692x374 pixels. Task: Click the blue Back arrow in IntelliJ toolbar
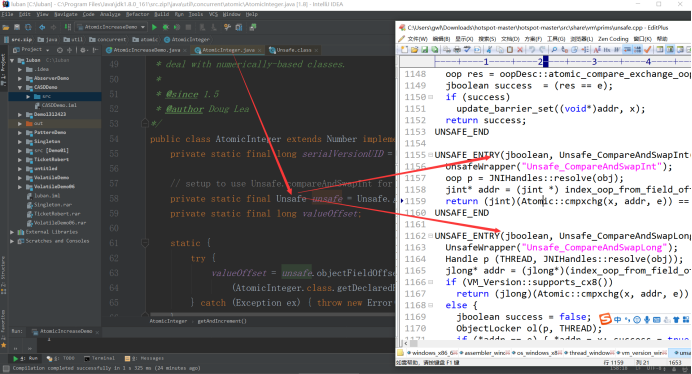pos(42,27)
